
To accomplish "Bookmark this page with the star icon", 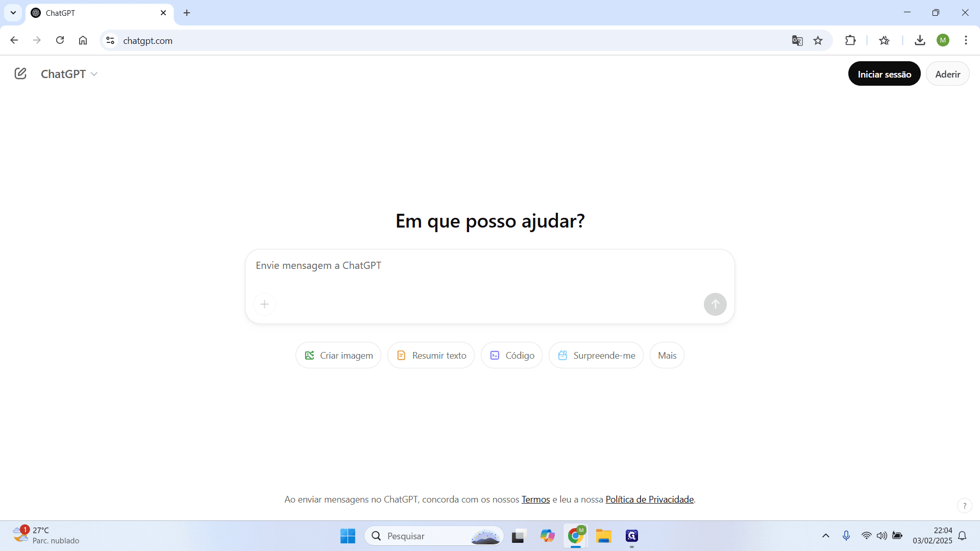I will (818, 40).
